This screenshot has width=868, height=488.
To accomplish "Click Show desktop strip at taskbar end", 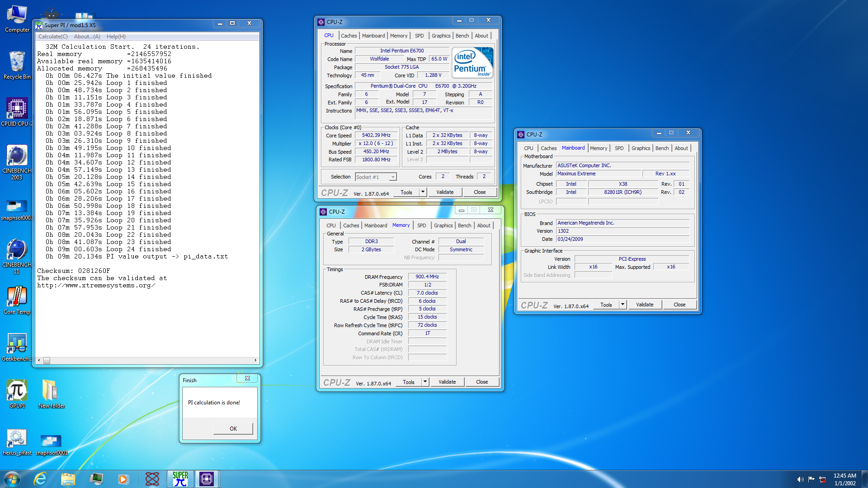I will 864,479.
